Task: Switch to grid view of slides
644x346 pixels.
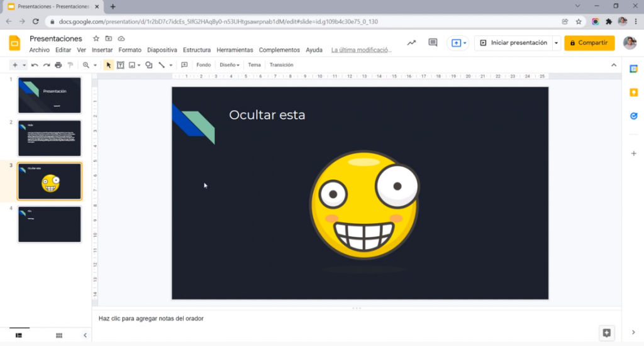Action: (x=59, y=335)
